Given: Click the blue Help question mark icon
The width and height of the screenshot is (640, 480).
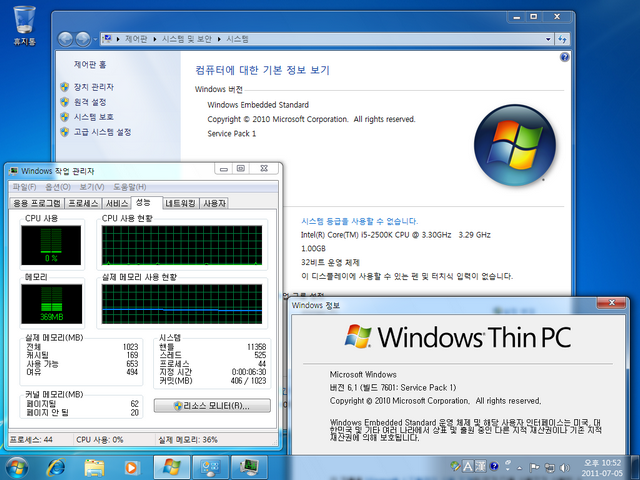Looking at the screenshot, I should (x=564, y=57).
